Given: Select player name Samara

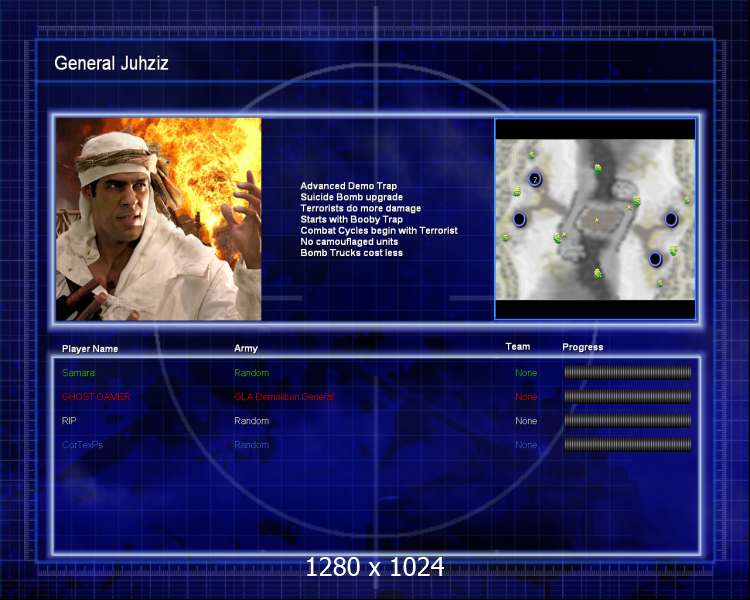Looking at the screenshot, I should 78,373.
